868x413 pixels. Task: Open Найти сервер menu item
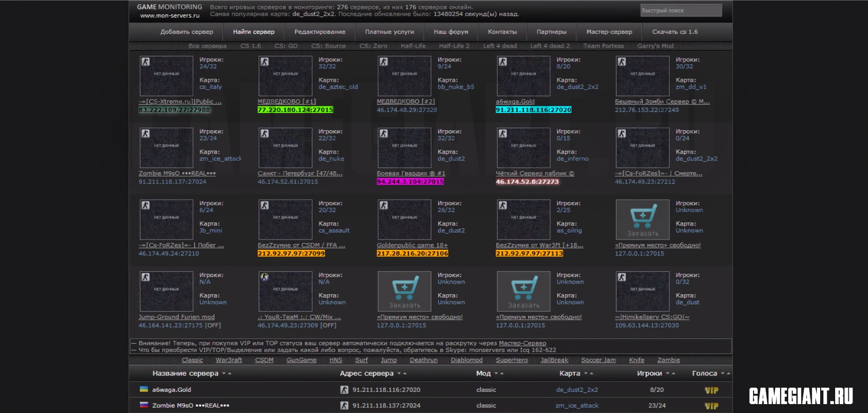pyautogui.click(x=254, y=32)
